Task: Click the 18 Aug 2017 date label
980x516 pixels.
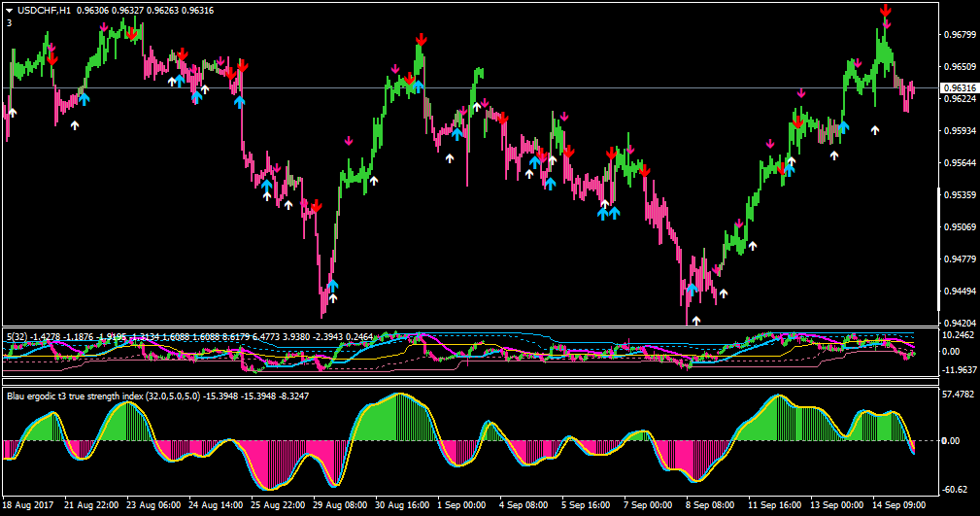Action: point(28,504)
